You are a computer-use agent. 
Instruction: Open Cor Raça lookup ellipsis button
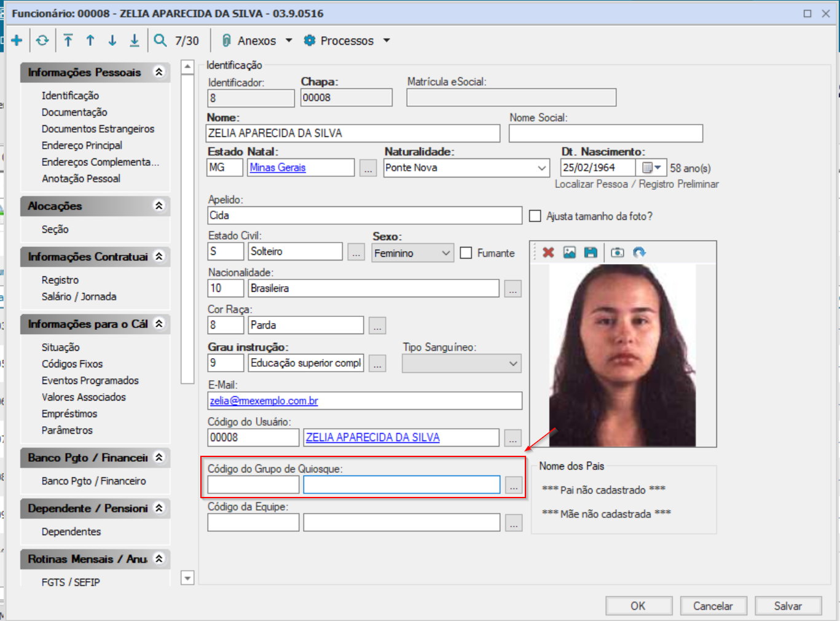click(x=377, y=326)
